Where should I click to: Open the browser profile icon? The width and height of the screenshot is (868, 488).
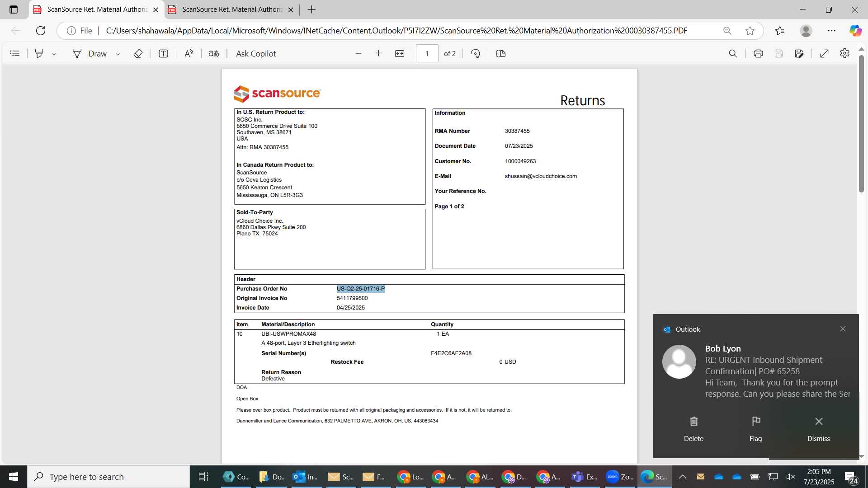coord(806,31)
